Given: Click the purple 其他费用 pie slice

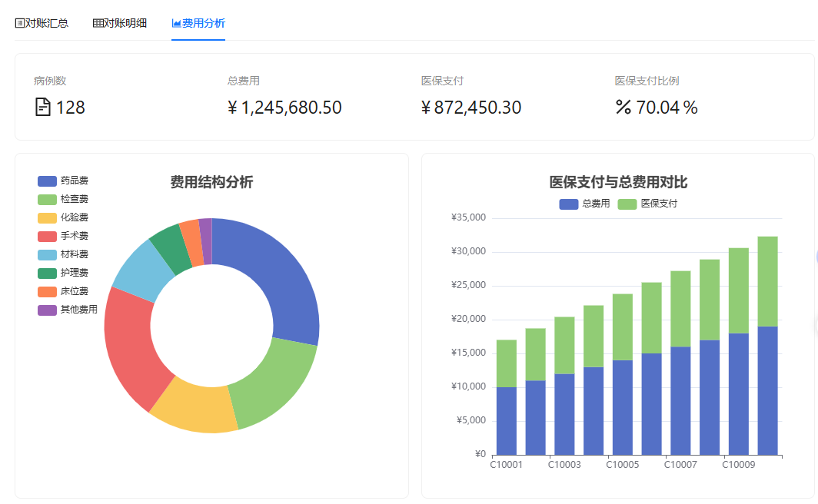Looking at the screenshot, I should [207, 240].
